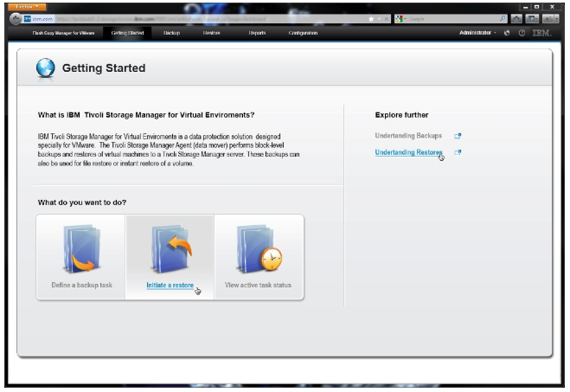Click the globe icon next to Administrator
Viewport: 570px width, 392px height.
click(x=507, y=33)
